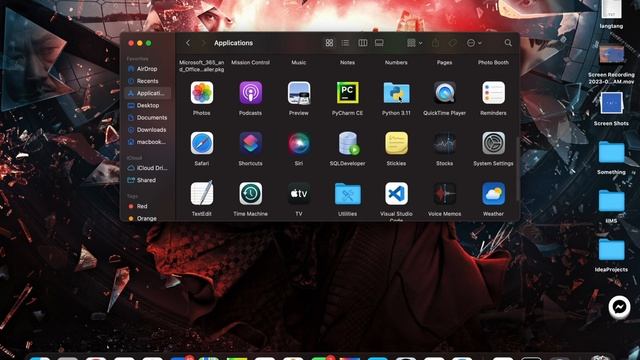Select the Stocks app icon
Screen dimensions: 640x360
tap(444, 143)
